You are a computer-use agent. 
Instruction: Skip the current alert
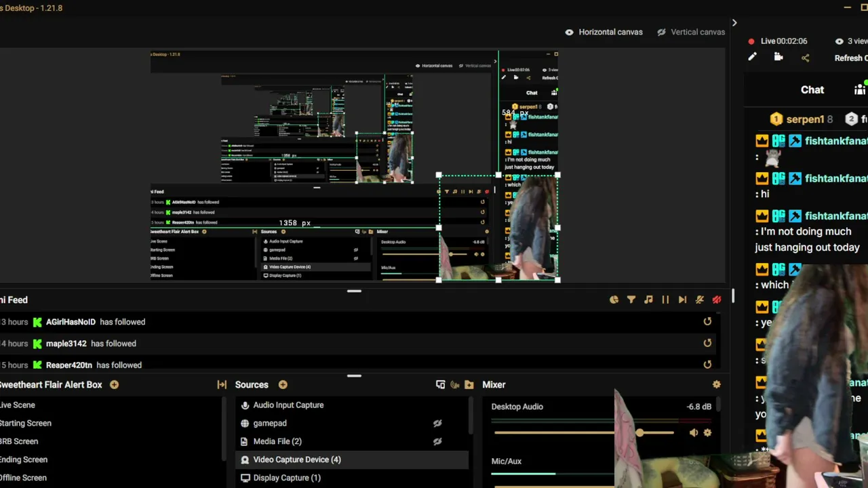682,300
